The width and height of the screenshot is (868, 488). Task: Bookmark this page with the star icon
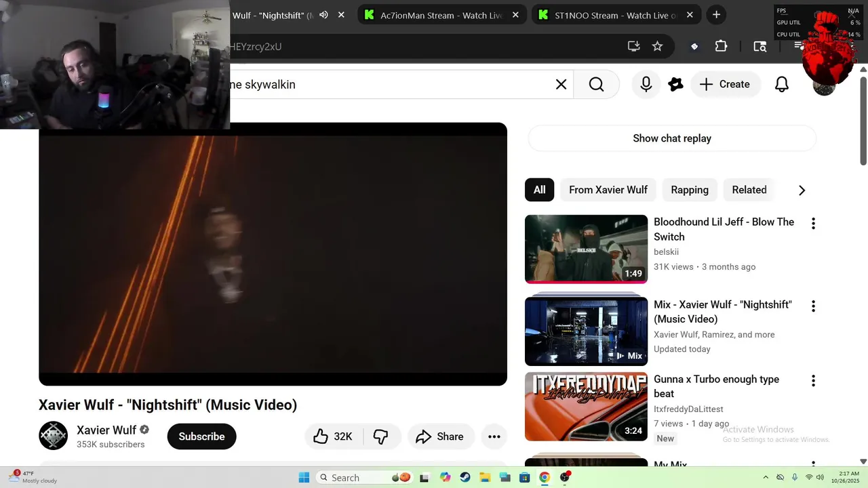pos(657,46)
